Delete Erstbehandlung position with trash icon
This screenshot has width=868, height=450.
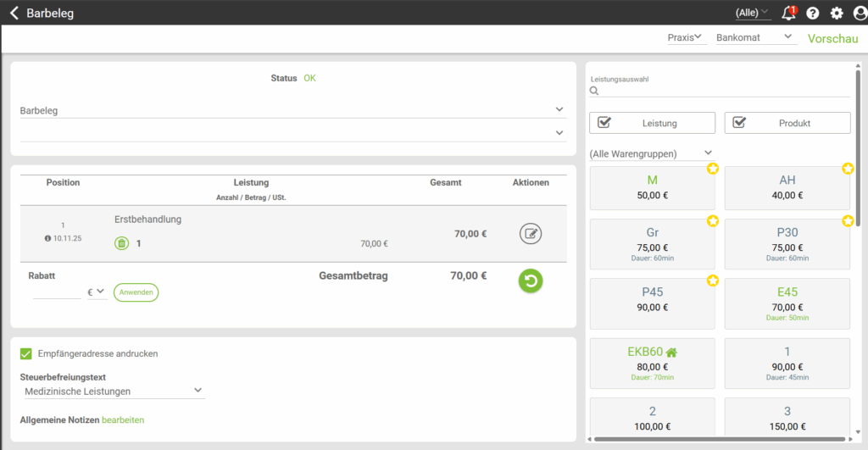point(121,243)
